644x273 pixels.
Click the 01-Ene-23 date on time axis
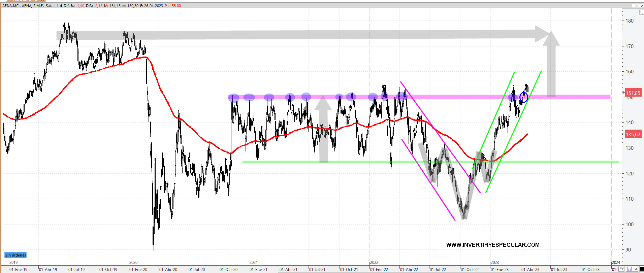[x=500, y=269]
